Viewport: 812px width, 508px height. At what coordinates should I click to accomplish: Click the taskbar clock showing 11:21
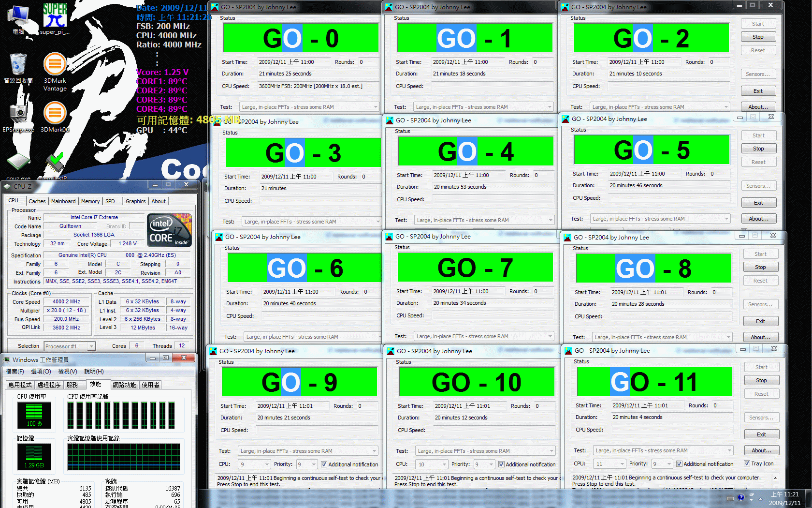coord(784,498)
